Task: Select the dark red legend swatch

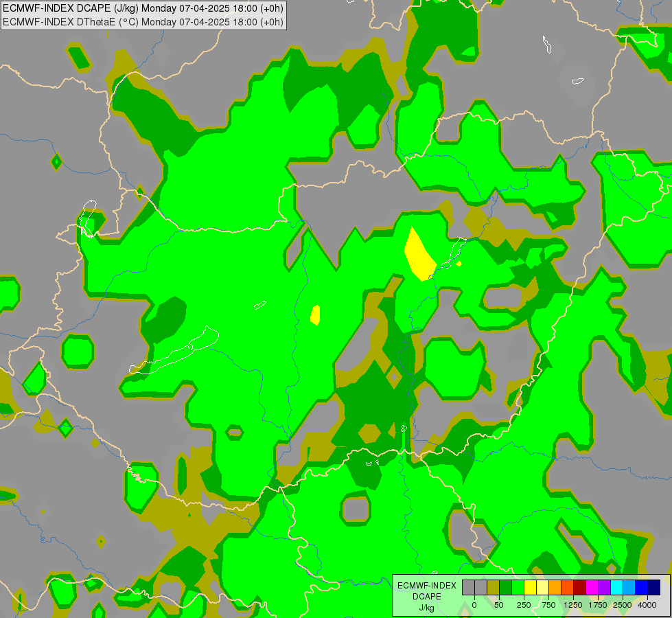Action: 580,587
